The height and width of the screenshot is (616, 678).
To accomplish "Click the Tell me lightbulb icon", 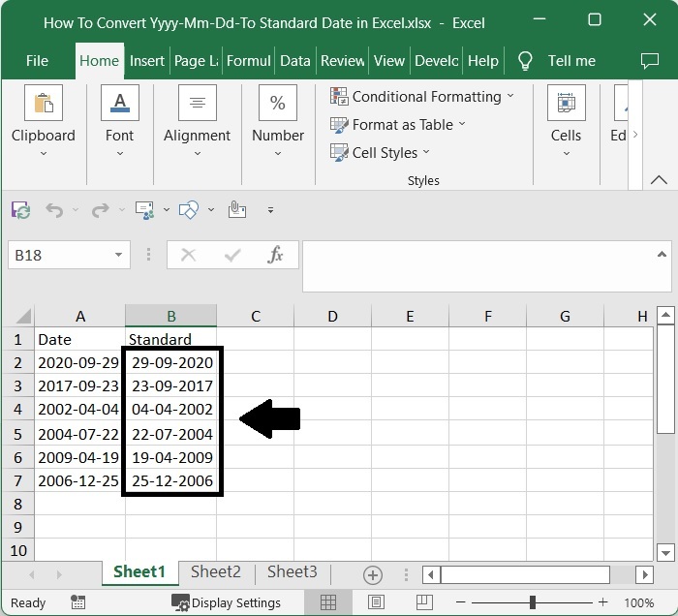I will (526, 60).
